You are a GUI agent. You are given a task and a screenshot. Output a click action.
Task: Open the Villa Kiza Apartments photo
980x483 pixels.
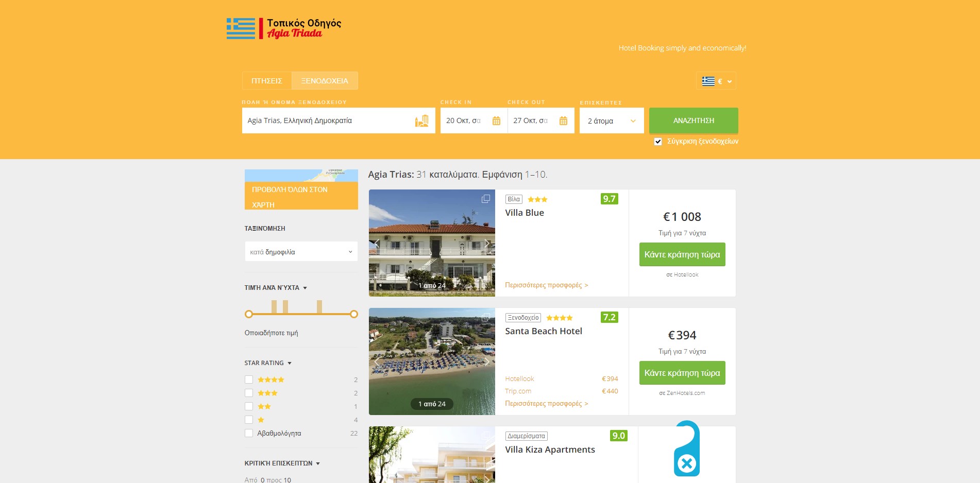(432, 455)
